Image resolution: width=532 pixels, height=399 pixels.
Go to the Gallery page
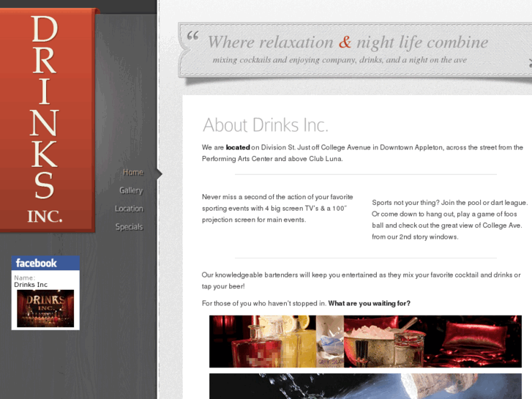click(x=131, y=190)
